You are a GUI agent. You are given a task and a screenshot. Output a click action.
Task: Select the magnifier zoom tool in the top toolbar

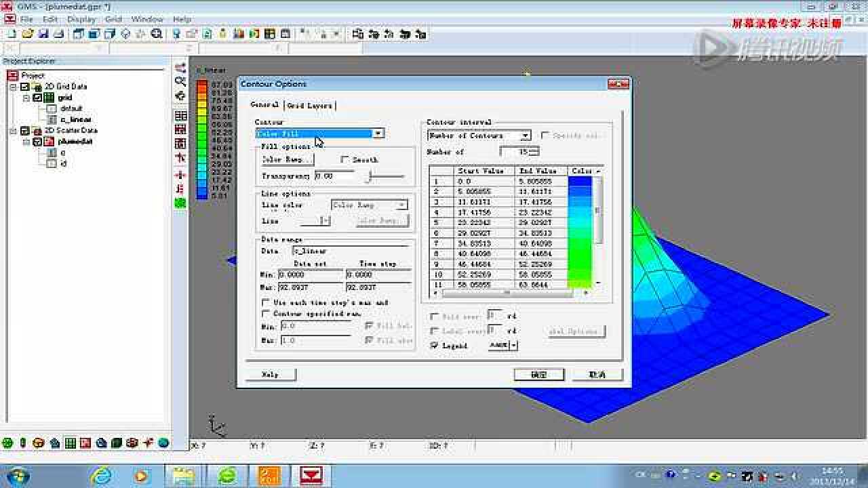click(157, 33)
